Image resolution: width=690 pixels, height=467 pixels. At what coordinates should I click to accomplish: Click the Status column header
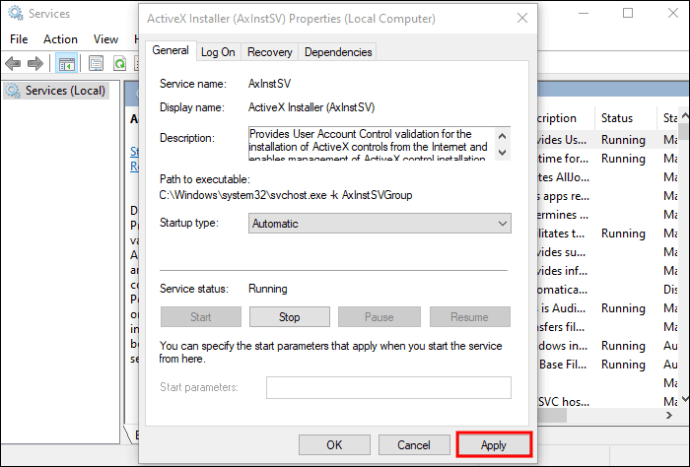coord(625,118)
